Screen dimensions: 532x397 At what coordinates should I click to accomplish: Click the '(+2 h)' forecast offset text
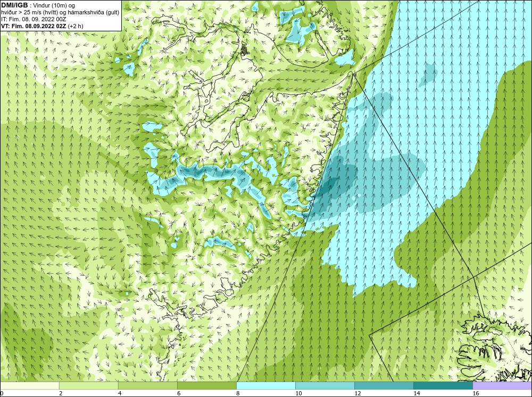coord(76,26)
